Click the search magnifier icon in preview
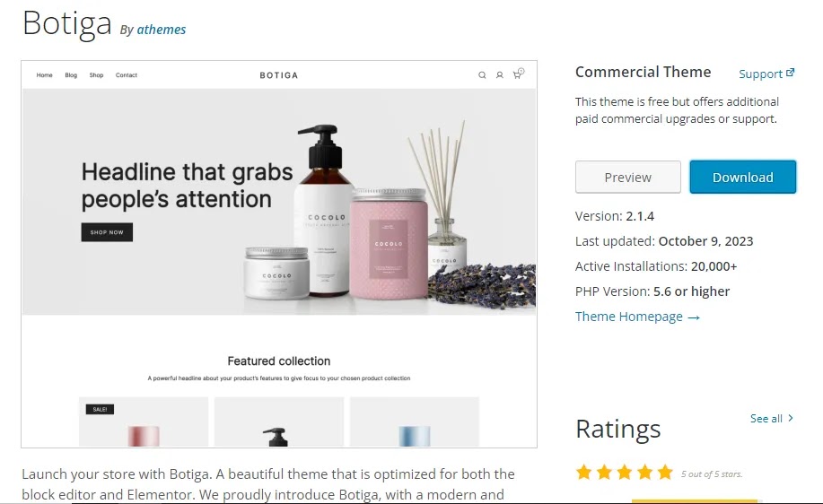This screenshot has height=504, width=823. point(482,75)
